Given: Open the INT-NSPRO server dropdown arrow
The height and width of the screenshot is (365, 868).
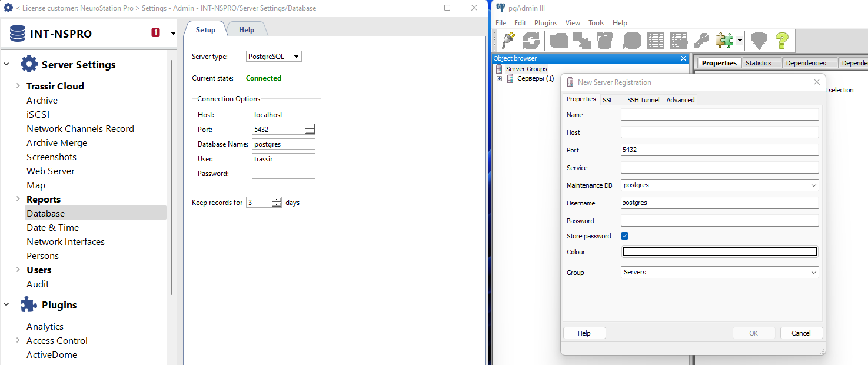Looking at the screenshot, I should click(x=173, y=34).
